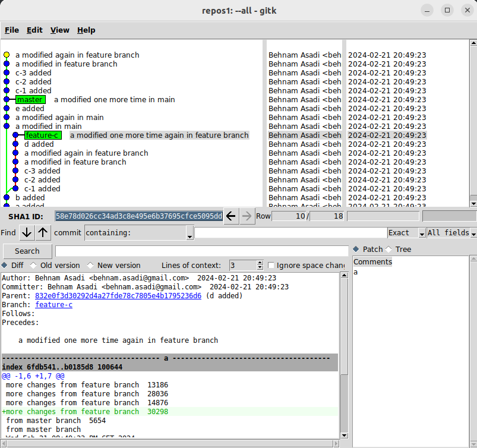This screenshot has height=448, width=477.
Task: Find previous match with up arrow
Action: point(43,232)
